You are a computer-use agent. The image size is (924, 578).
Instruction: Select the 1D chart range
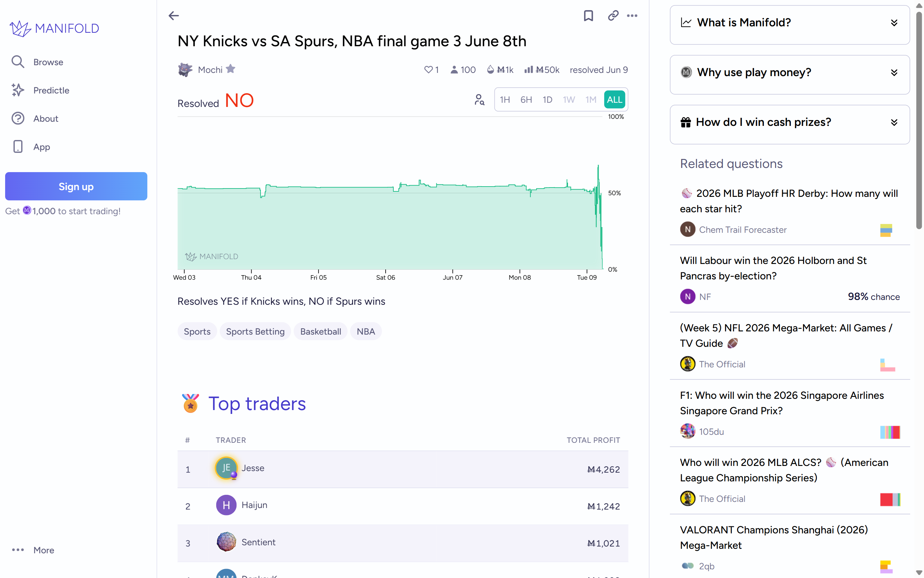[547, 100]
